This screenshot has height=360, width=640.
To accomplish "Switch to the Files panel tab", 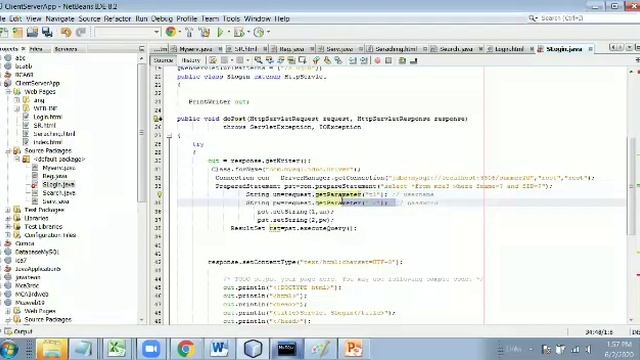I will pyautogui.click(x=36, y=49).
